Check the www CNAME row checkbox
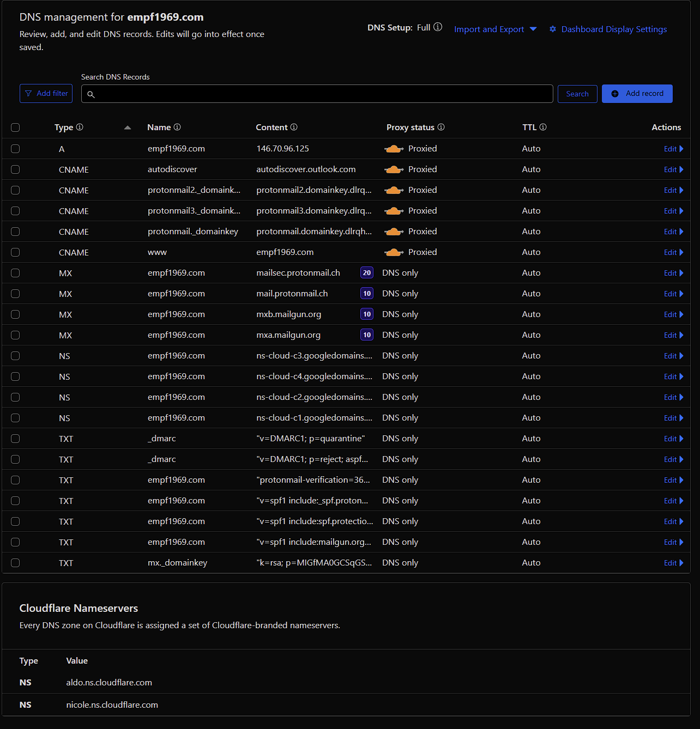This screenshot has height=729, width=700. pos(15,252)
